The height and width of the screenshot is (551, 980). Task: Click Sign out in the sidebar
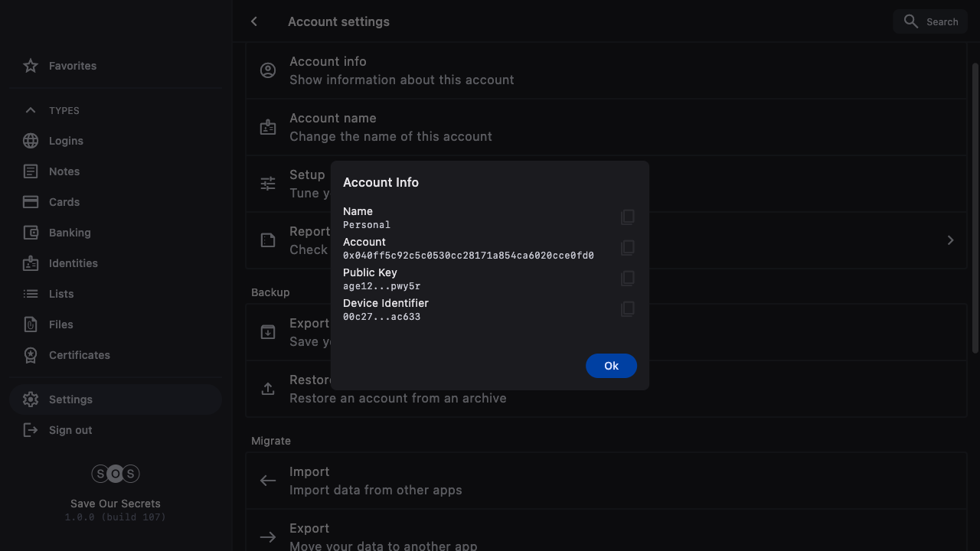[70, 430]
